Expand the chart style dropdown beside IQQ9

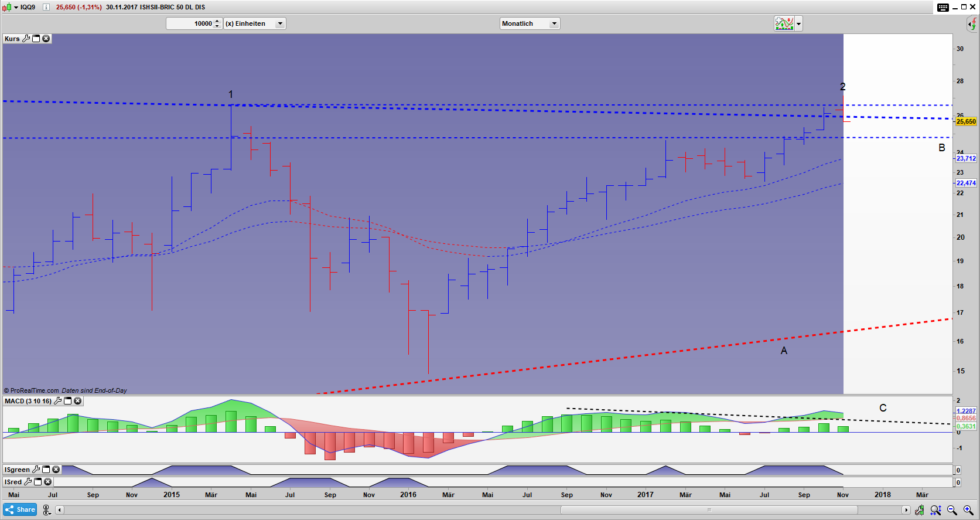16,7
